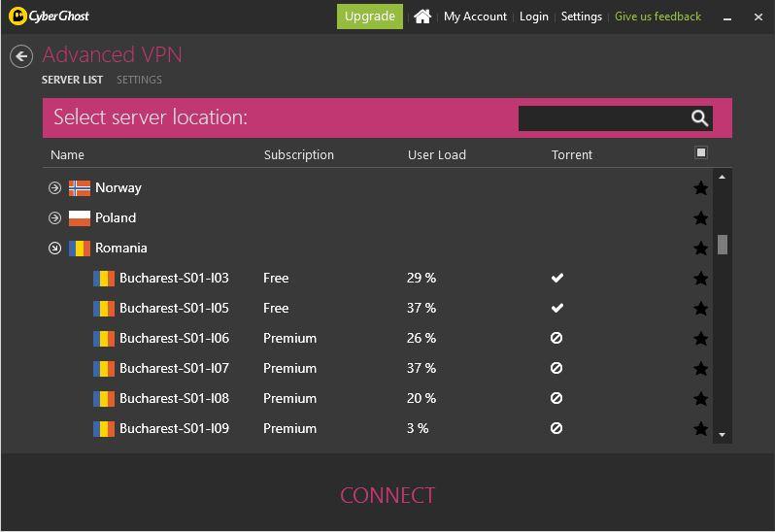The height and width of the screenshot is (532, 775).
Task: Click the search magnifier icon
Action: pyautogui.click(x=699, y=118)
